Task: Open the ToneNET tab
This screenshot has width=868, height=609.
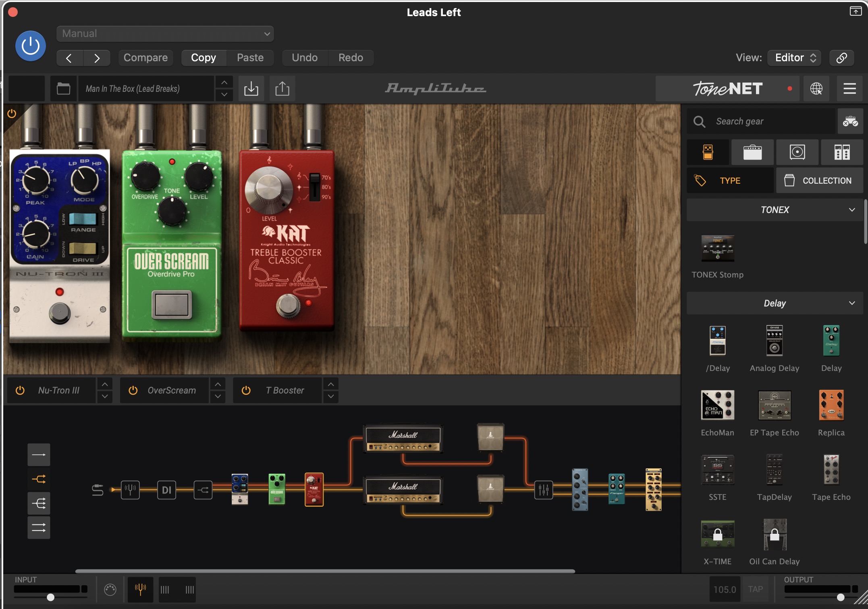Action: 728,88
